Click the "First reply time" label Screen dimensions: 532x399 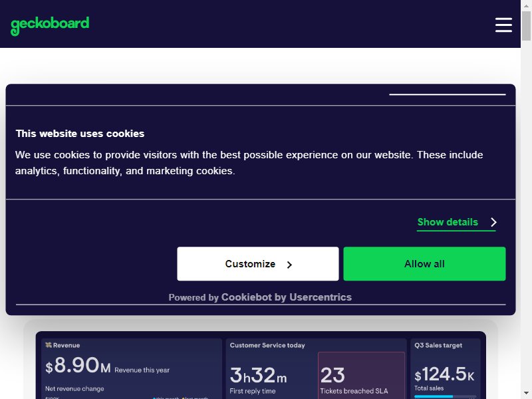pyautogui.click(x=253, y=391)
